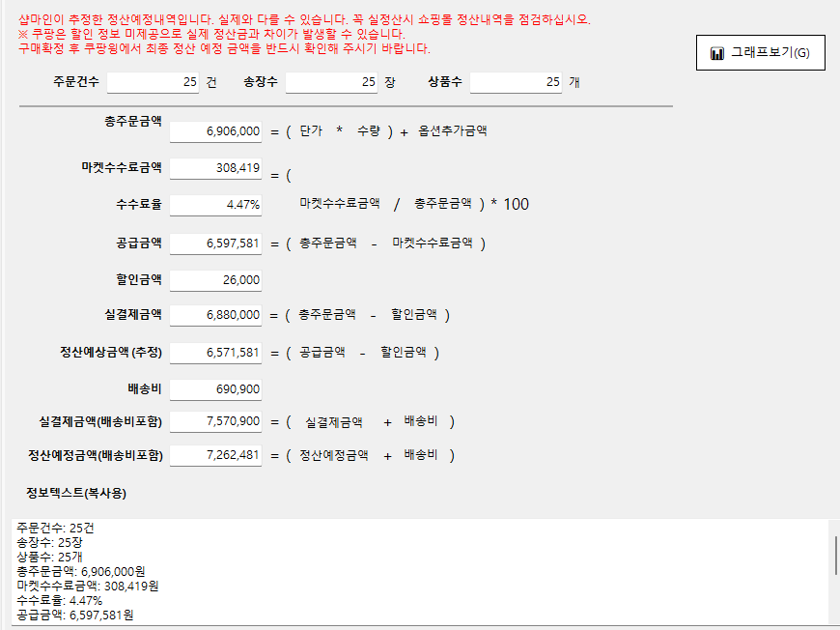Image resolution: width=840 pixels, height=630 pixels.
Task: Open the graph view with 그래프보기(G) button
Action: click(761, 53)
